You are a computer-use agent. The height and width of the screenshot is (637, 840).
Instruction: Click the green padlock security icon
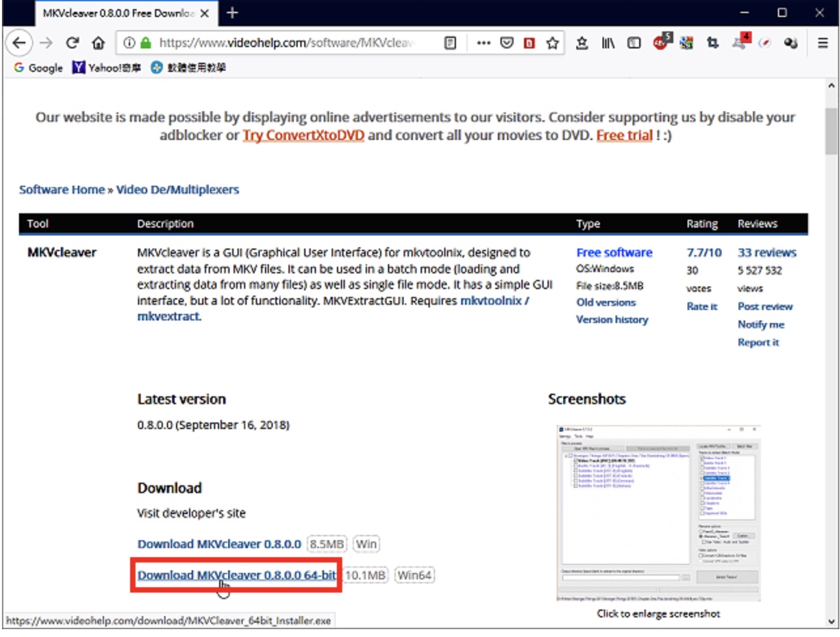tap(146, 43)
